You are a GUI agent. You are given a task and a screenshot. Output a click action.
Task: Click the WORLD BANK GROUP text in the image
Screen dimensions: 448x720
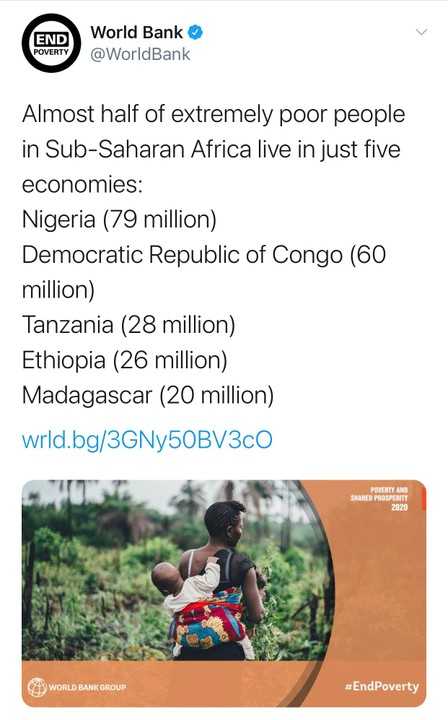coord(87,687)
